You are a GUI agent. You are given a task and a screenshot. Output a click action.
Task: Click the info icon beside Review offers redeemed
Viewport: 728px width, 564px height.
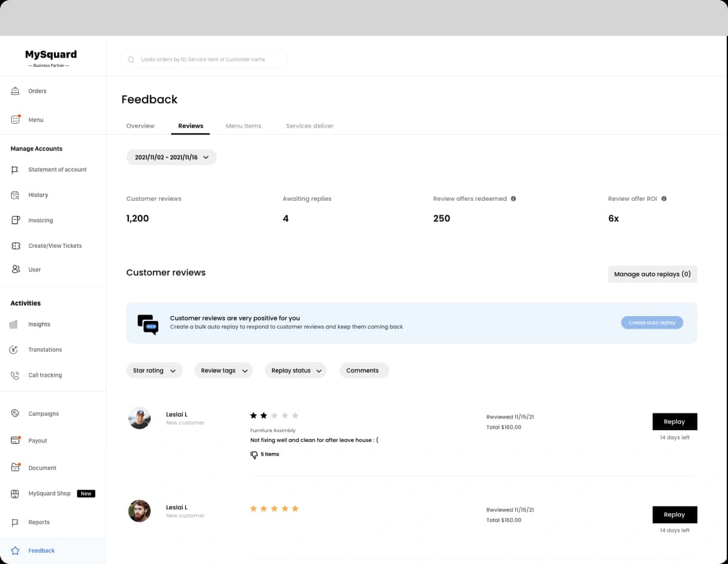513,198
